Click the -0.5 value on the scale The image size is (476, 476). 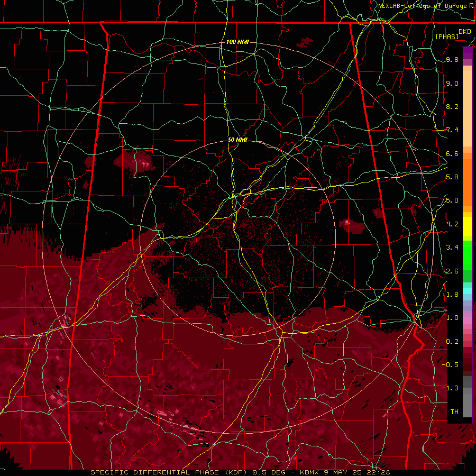click(x=450, y=364)
